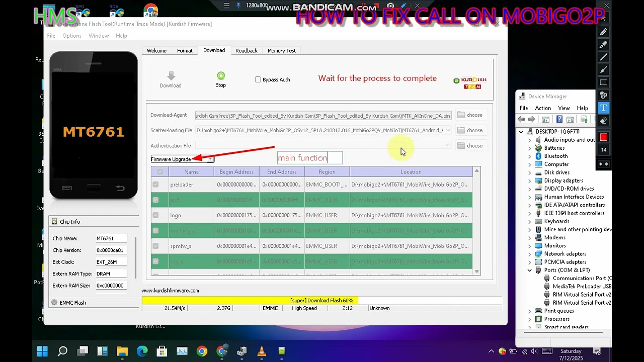Open the Window menu in Flash Tool
The width and height of the screenshot is (644, 362).
[99, 36]
